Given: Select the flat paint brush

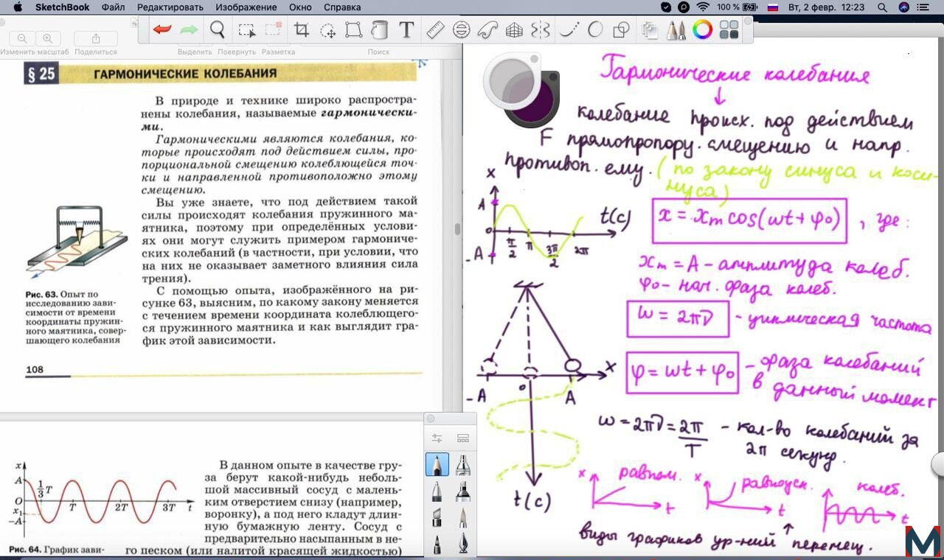Looking at the screenshot, I should (x=437, y=518).
